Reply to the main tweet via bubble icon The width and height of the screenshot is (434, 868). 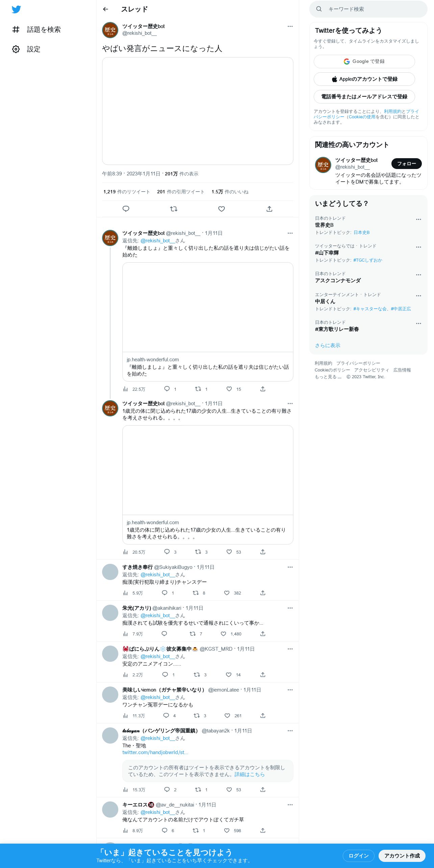click(126, 209)
